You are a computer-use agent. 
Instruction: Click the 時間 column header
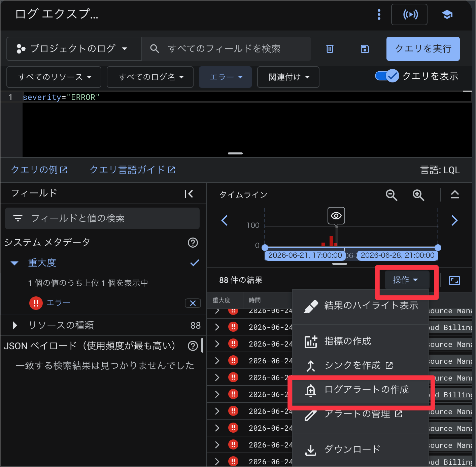click(255, 300)
